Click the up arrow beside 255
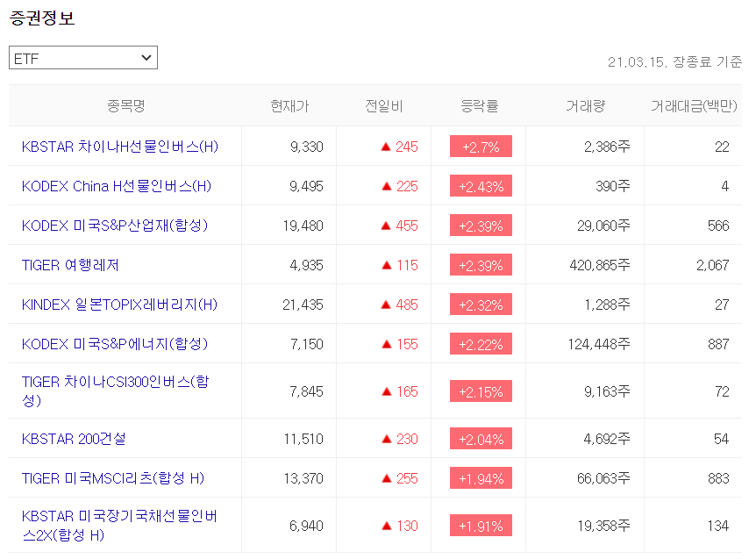756x559 pixels. click(x=387, y=479)
